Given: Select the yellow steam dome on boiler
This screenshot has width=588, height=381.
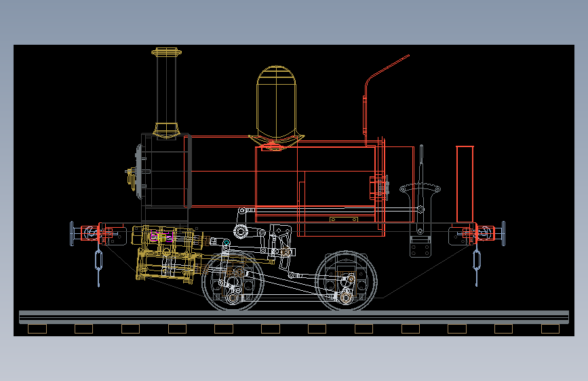Looking at the screenshot, I should tap(277, 107).
